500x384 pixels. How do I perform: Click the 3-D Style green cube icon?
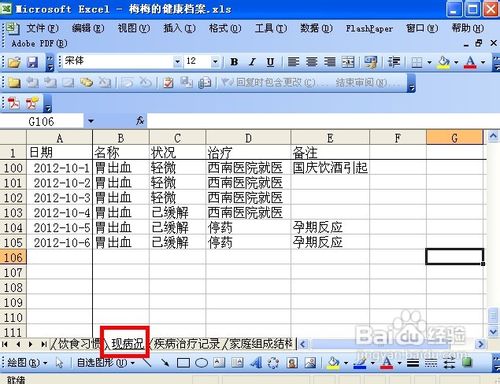(467, 363)
